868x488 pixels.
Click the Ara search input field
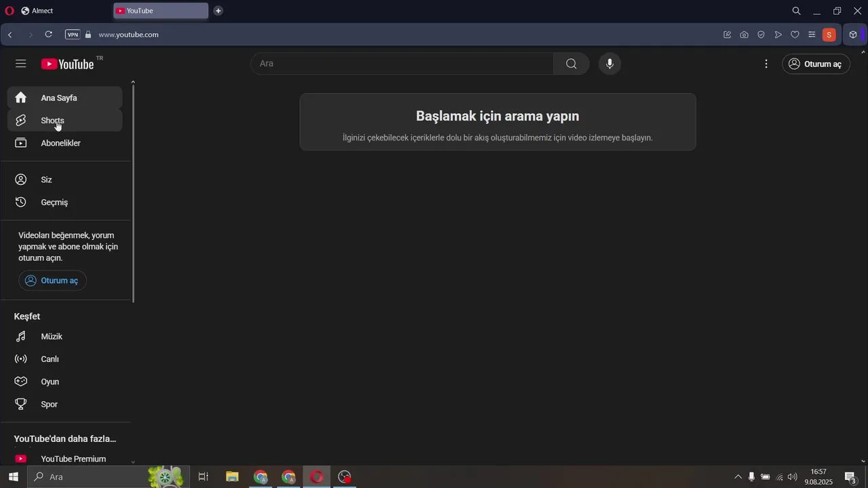402,64
